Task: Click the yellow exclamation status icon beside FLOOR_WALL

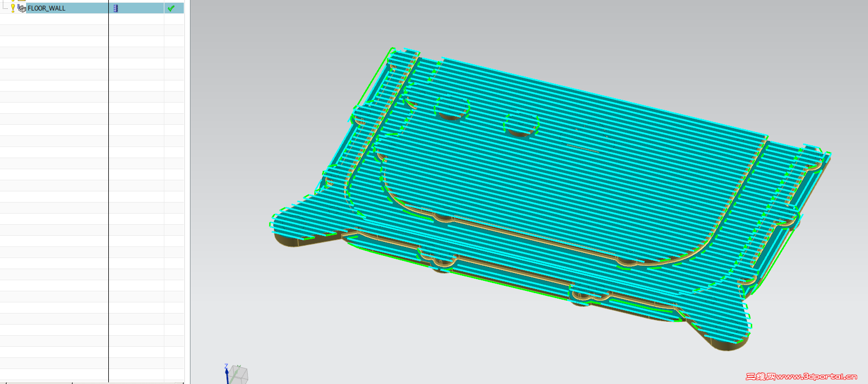Action: pos(13,8)
